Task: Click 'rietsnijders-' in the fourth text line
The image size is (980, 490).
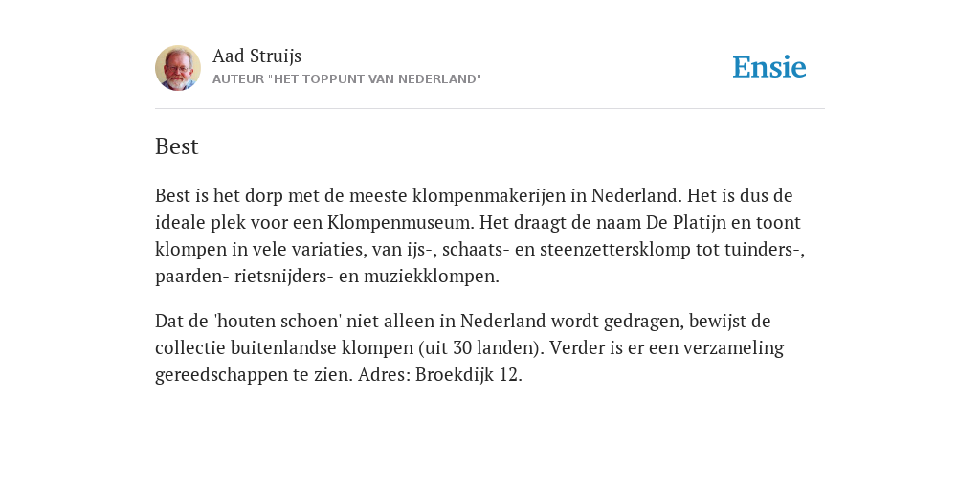Action: coord(284,277)
